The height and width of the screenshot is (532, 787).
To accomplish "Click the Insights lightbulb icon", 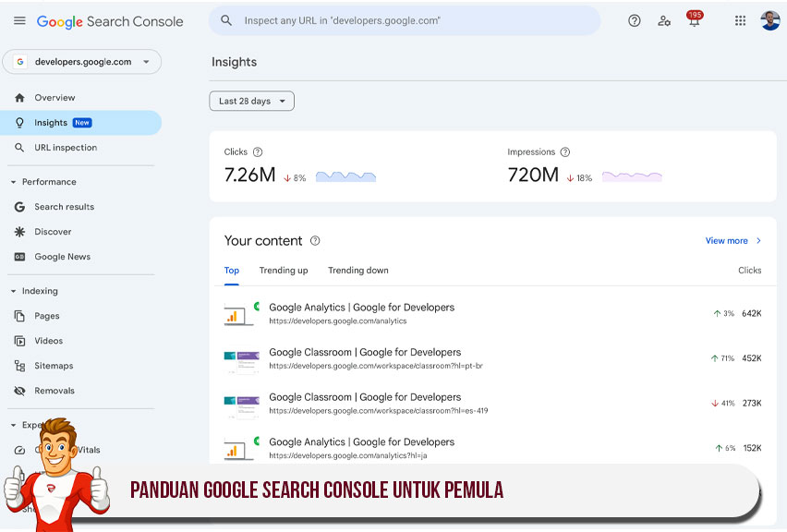I will (19, 123).
